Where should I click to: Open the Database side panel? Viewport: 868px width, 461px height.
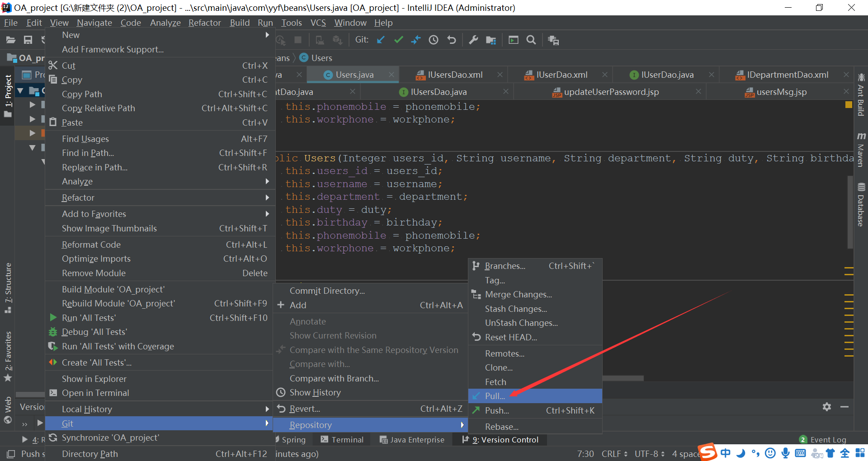861,204
